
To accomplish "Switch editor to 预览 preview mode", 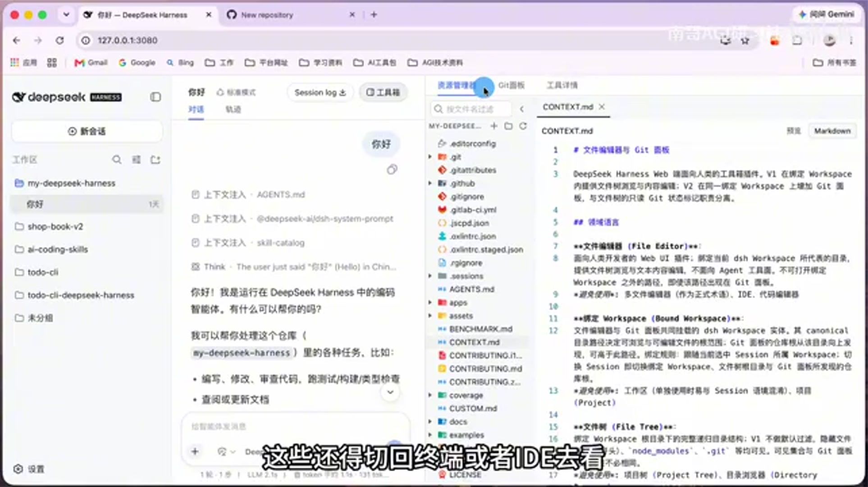I will click(794, 131).
